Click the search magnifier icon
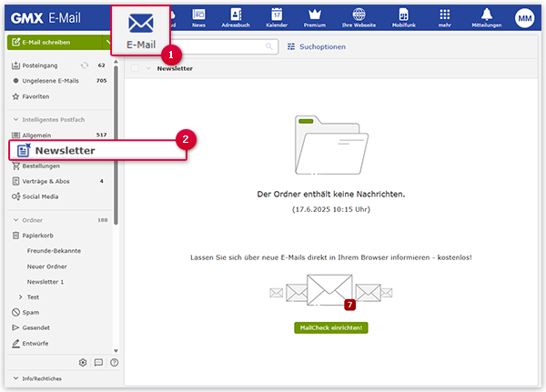This screenshot has width=546, height=392. point(268,46)
